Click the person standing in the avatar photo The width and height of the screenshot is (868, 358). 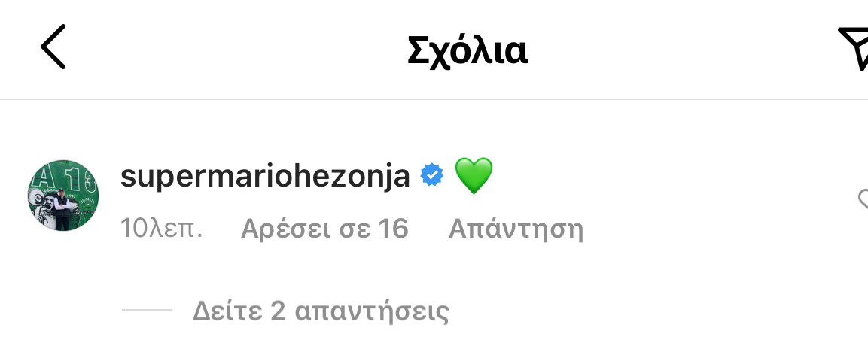tap(62, 209)
